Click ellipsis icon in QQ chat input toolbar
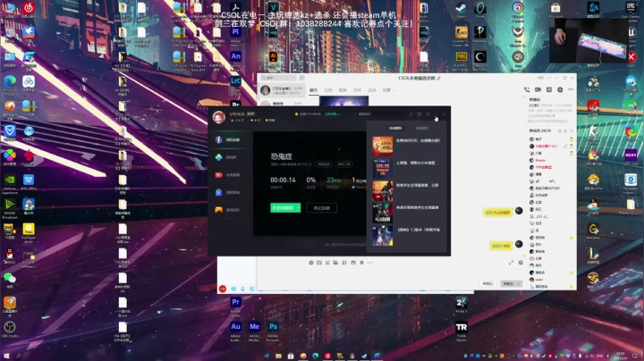This screenshot has height=361, width=644. tap(369, 263)
